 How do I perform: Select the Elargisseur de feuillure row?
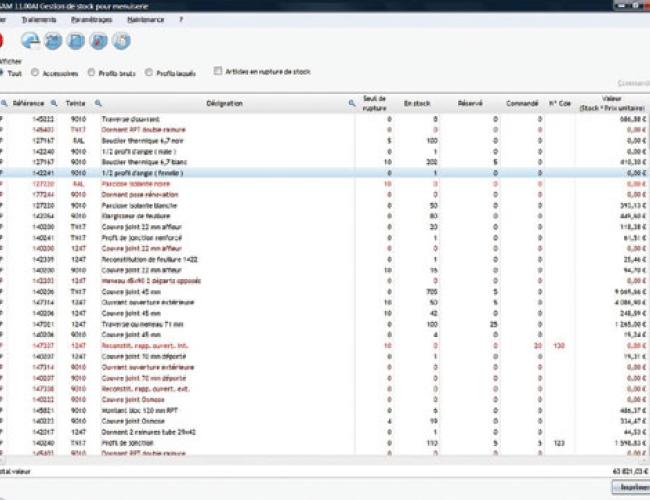click(323, 216)
